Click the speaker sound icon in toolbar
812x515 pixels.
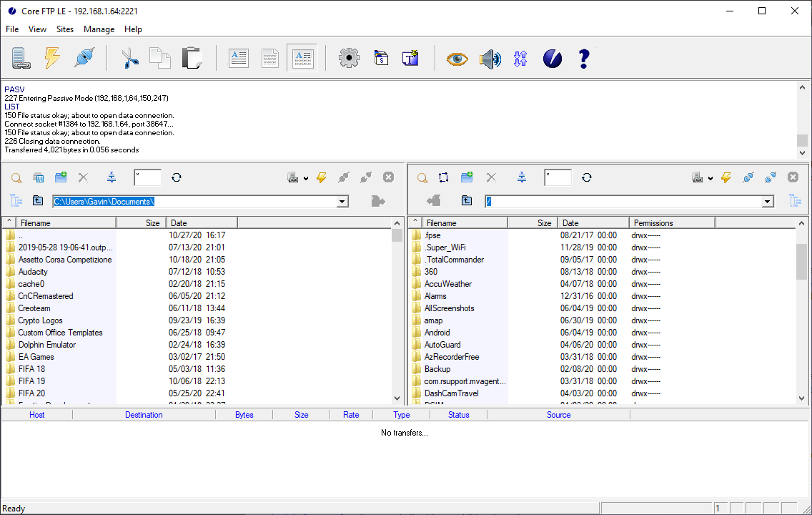point(490,59)
